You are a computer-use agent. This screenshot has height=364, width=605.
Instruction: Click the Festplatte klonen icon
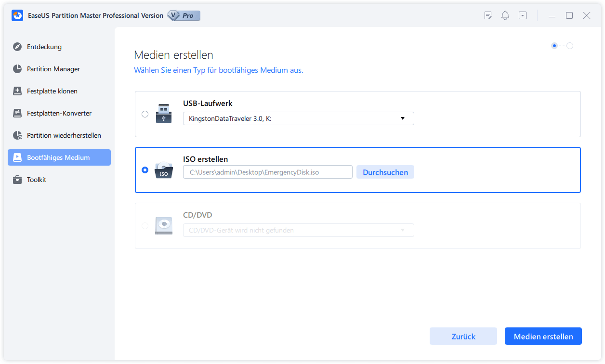(17, 91)
